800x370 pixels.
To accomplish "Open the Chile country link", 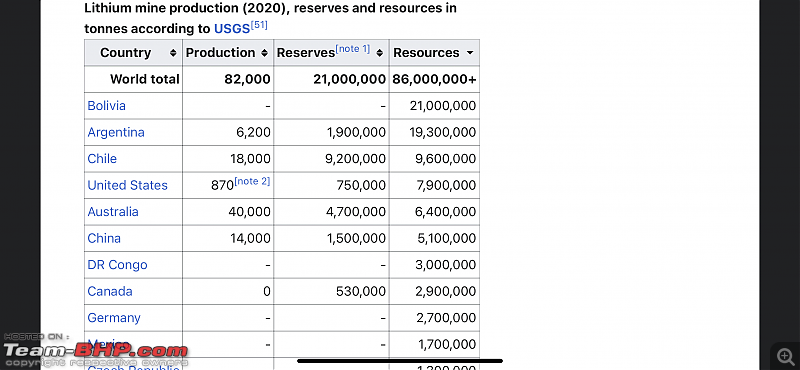I will (102, 159).
